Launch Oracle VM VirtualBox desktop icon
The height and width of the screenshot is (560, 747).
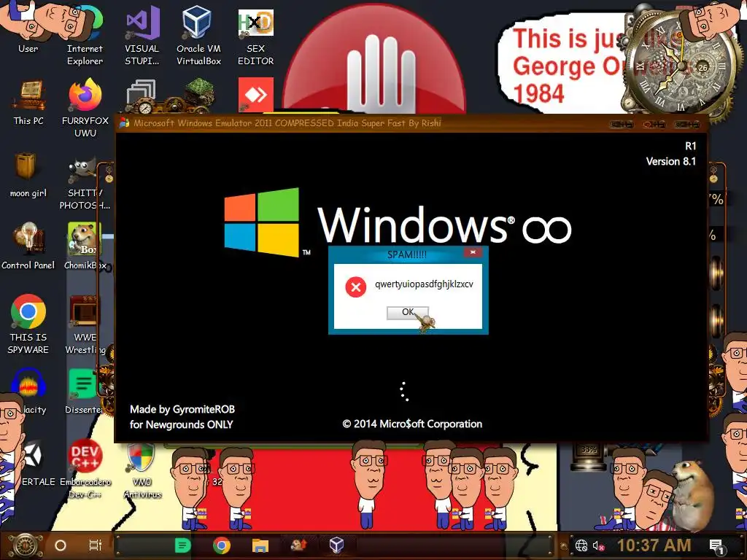[198, 36]
